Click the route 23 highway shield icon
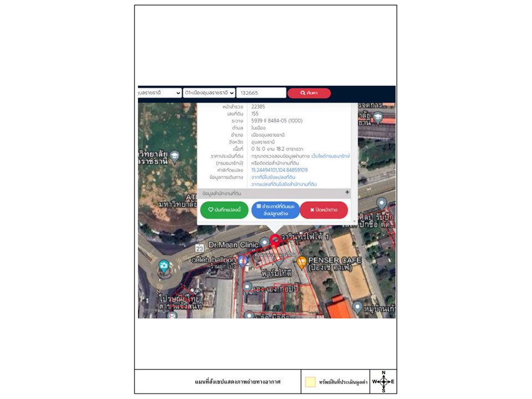532x399 pixels. tap(199, 248)
